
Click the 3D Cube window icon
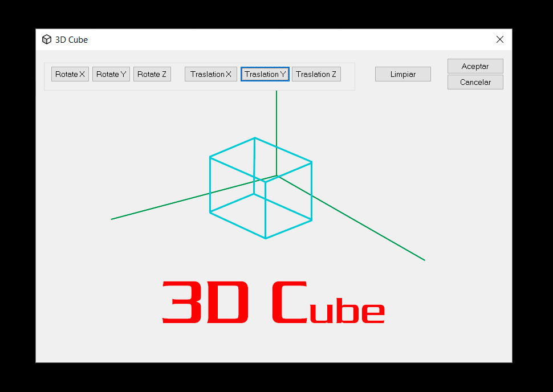pyautogui.click(x=47, y=39)
